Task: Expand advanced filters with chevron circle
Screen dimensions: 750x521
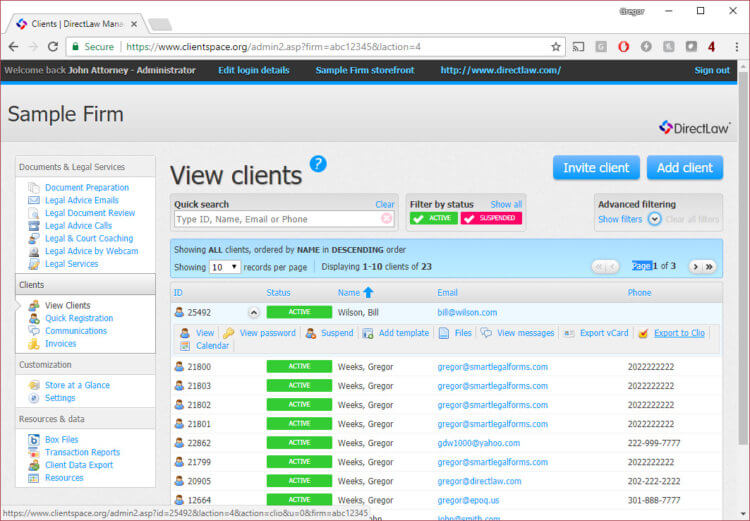Action: 654,219
